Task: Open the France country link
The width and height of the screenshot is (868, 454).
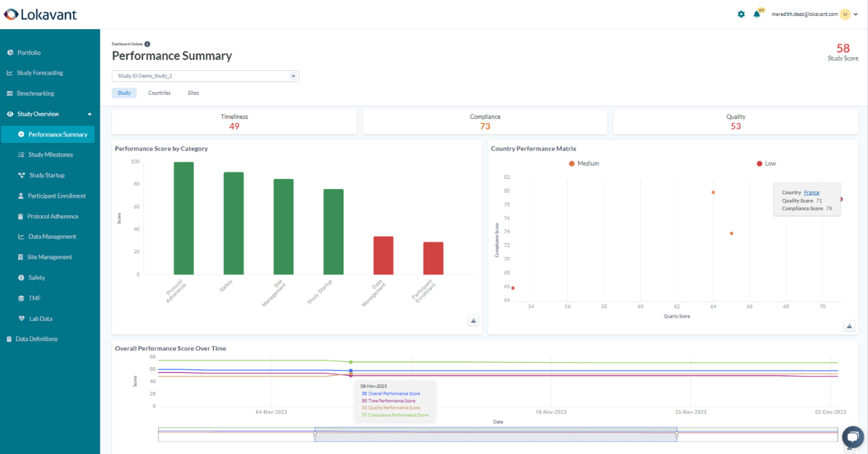Action: tap(812, 193)
